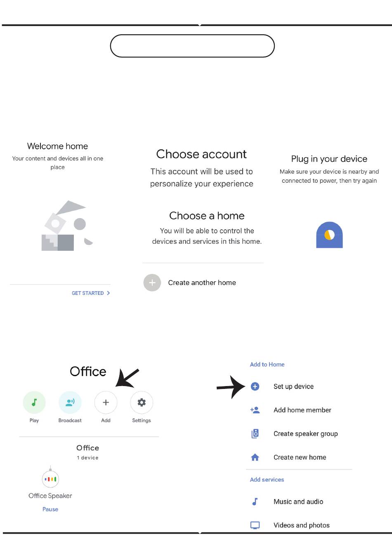392x556 pixels.
Task: Tap the Broadcast icon button
Action: click(70, 402)
